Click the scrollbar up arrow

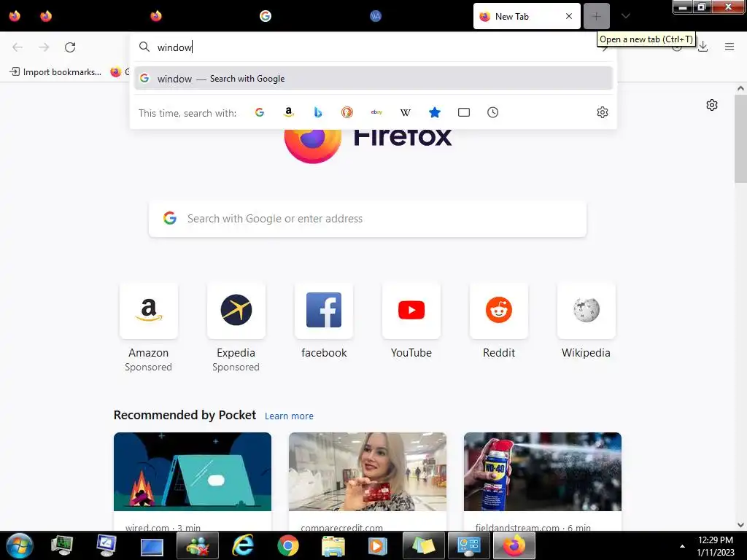740,88
